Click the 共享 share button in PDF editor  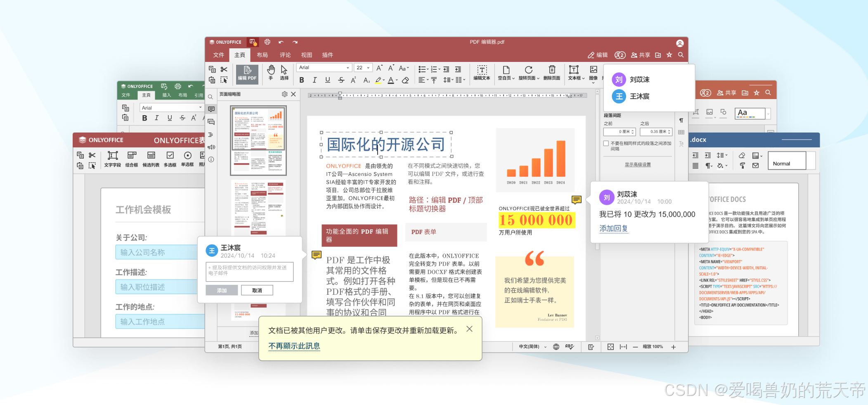pyautogui.click(x=641, y=55)
